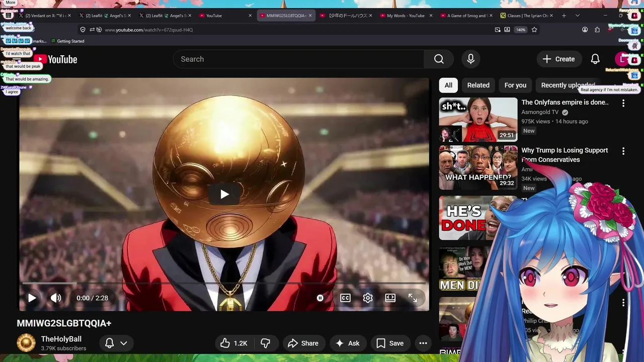Click the Ask button
644x362 pixels.
[348, 343]
